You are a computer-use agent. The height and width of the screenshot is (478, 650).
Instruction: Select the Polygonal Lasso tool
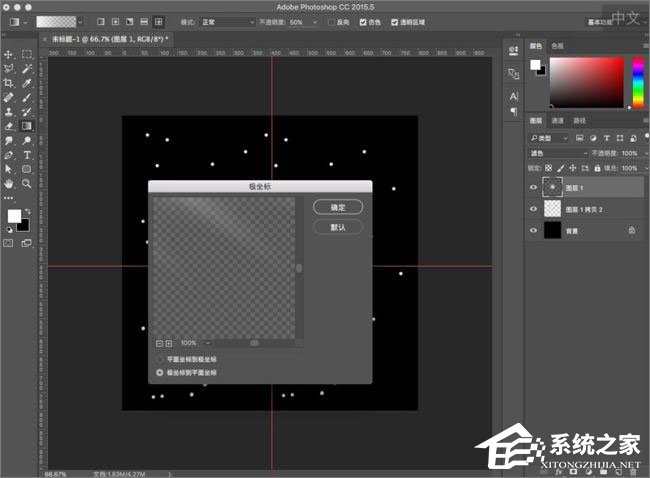pyautogui.click(x=8, y=68)
